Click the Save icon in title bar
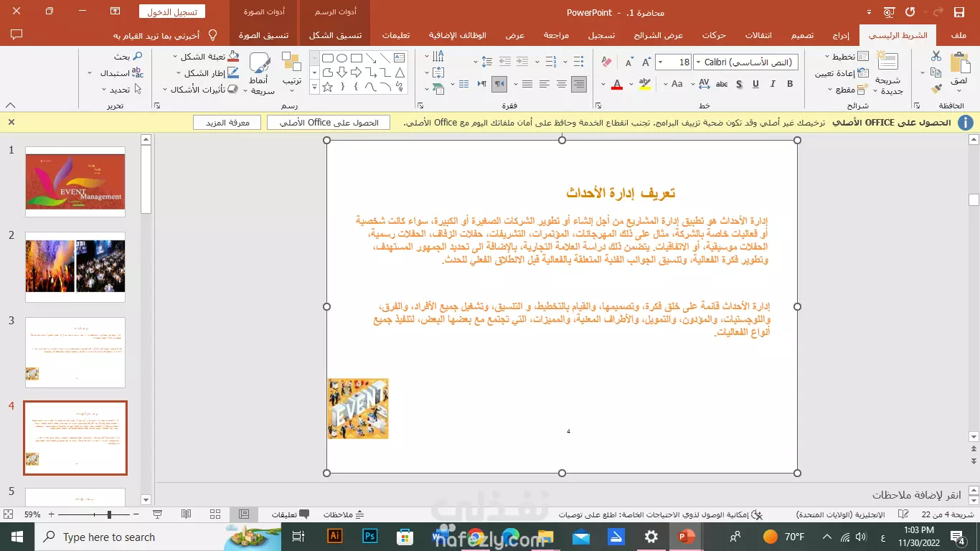 pyautogui.click(x=959, y=12)
